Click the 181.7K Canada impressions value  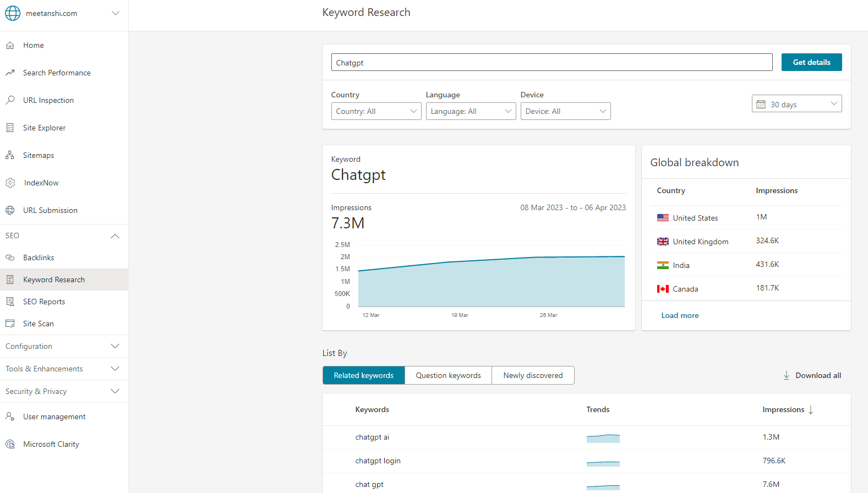click(767, 288)
